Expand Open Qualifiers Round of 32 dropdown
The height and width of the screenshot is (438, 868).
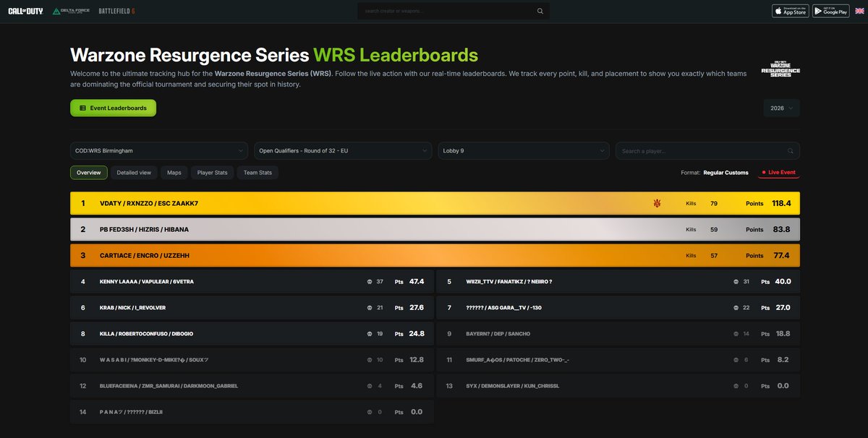pyautogui.click(x=344, y=150)
